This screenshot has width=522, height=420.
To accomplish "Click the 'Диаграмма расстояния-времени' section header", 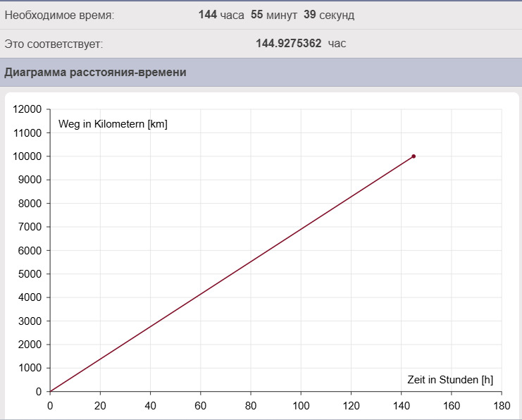I will coord(95,73).
